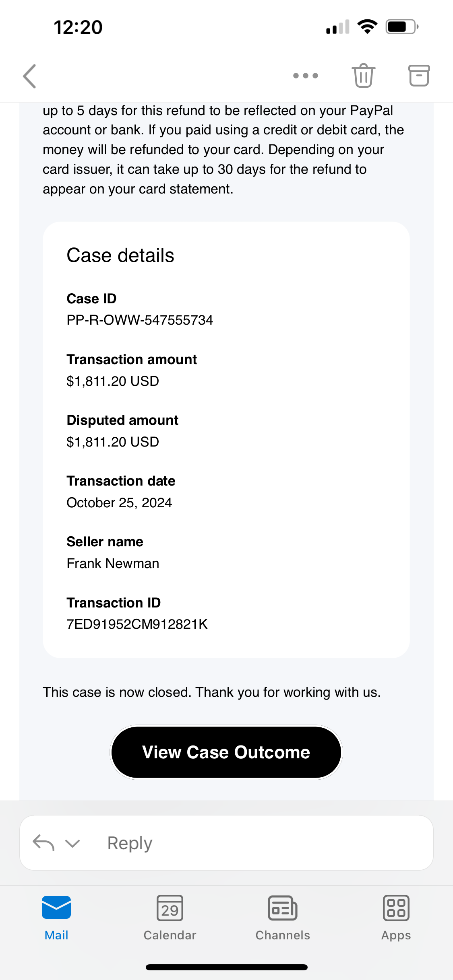Image resolution: width=453 pixels, height=980 pixels.
Task: Tap the transaction date October 25, 2024
Action: [119, 503]
